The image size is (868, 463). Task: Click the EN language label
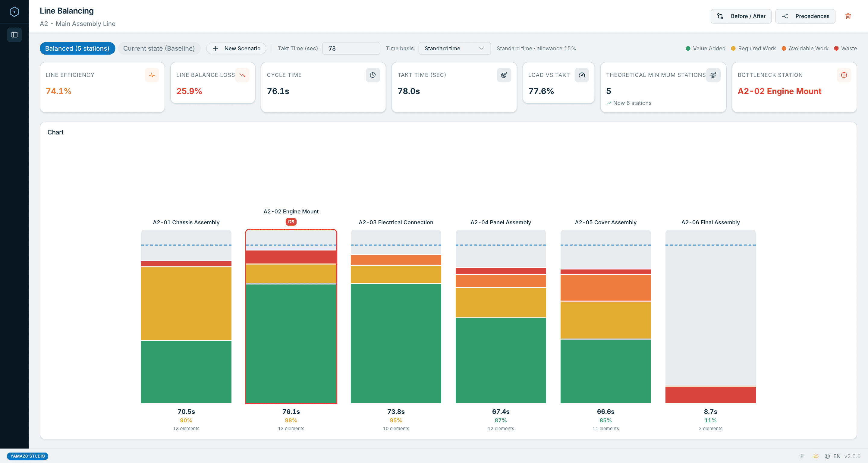(x=837, y=456)
